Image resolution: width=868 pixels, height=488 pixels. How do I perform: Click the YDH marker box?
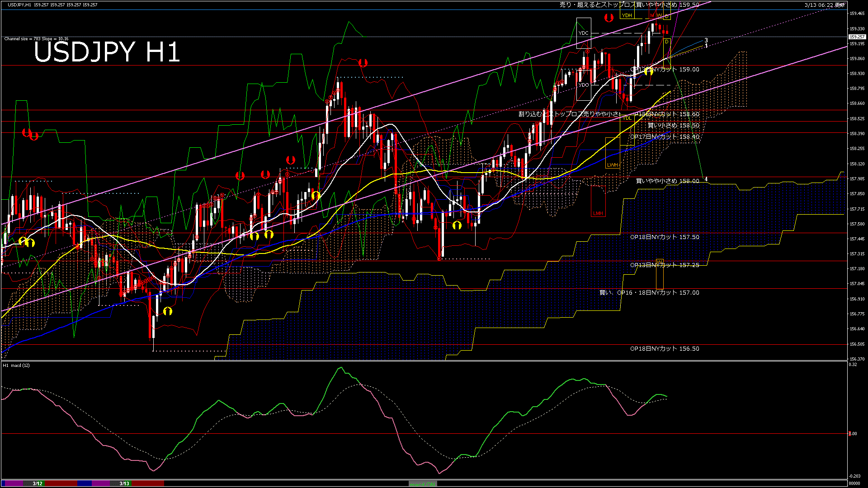pos(627,15)
